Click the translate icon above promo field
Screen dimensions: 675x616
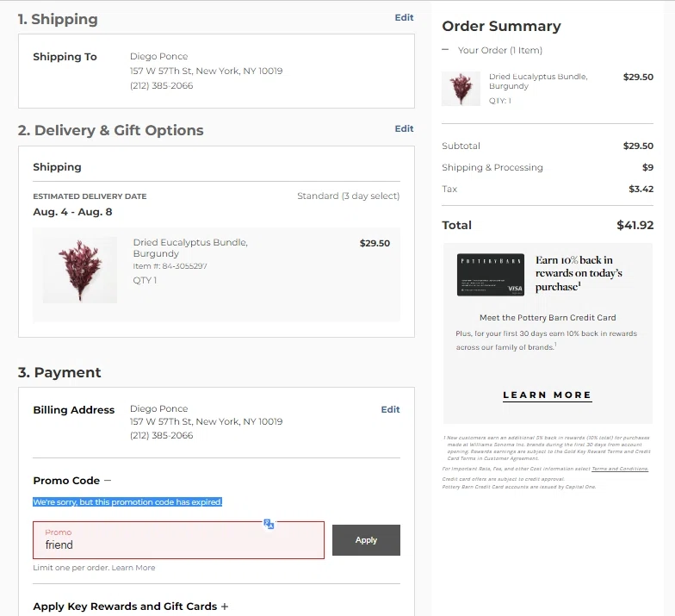[x=269, y=524]
